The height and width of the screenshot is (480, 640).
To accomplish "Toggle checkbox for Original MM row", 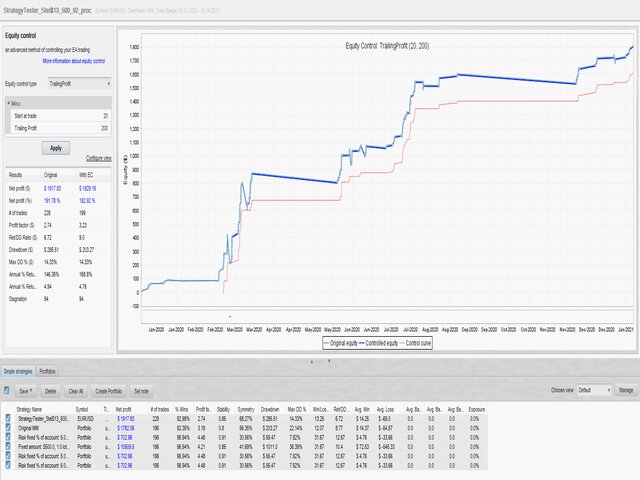I will [8, 428].
